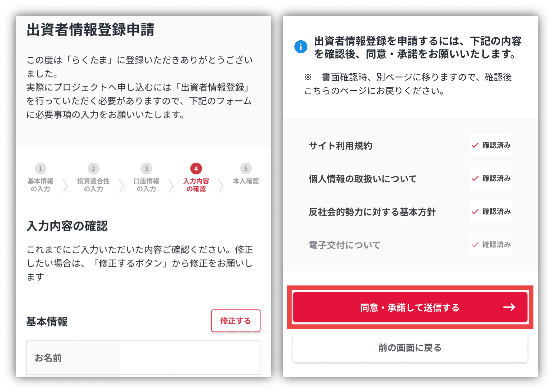
Task: Toggle 確認済み for 個人情報の取扱いについて
Action: (x=491, y=179)
